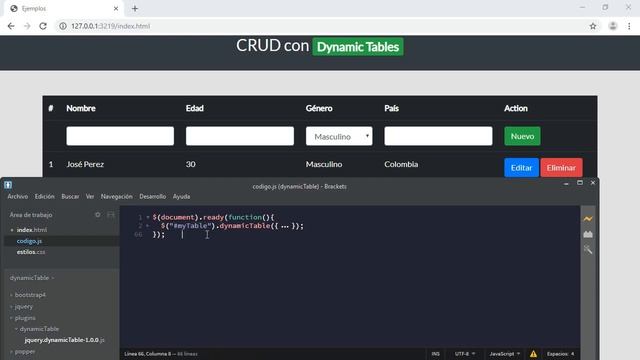Open the UTF-8 encoding dropdown
This screenshot has height=360, width=640.
point(464,354)
